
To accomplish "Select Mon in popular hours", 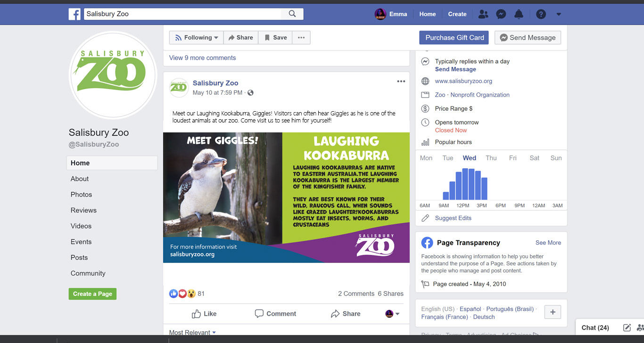I will click(x=426, y=158).
